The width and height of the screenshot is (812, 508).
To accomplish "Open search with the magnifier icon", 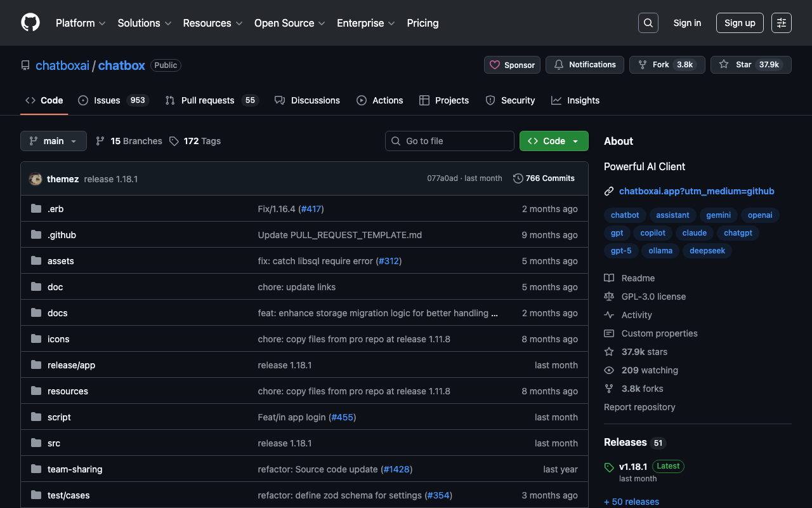I will [648, 23].
